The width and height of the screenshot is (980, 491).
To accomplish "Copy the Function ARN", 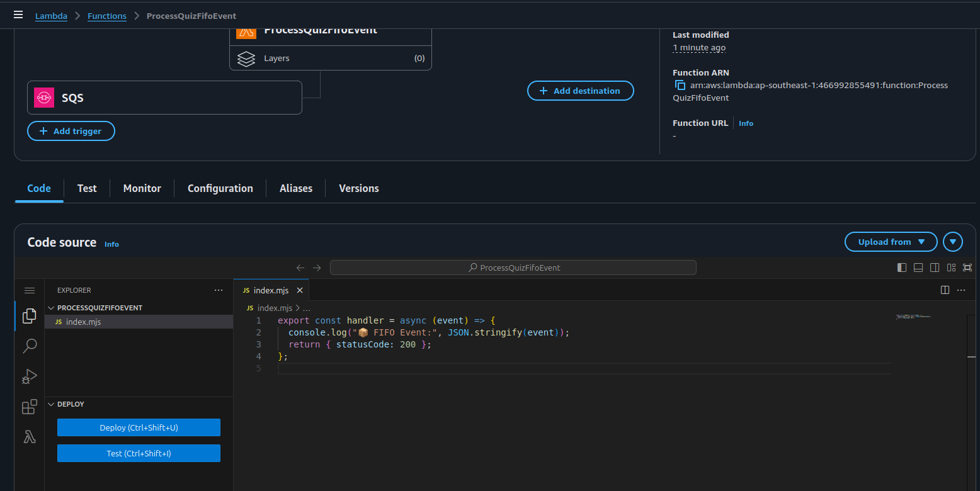I will click(x=680, y=85).
